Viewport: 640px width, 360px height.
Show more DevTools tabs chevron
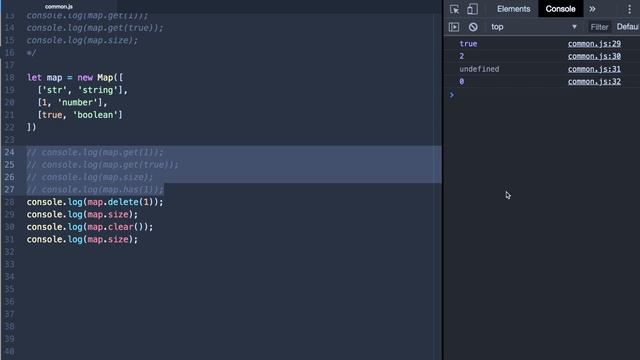click(x=592, y=9)
